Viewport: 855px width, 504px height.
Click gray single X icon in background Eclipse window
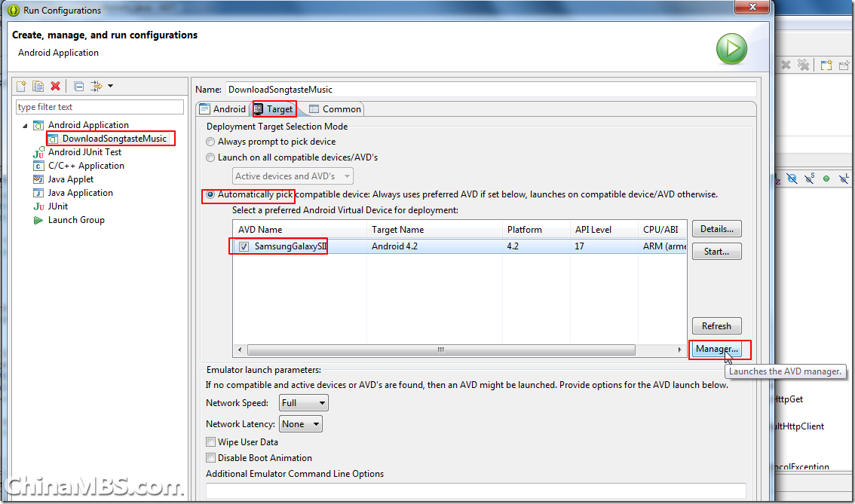click(x=786, y=65)
